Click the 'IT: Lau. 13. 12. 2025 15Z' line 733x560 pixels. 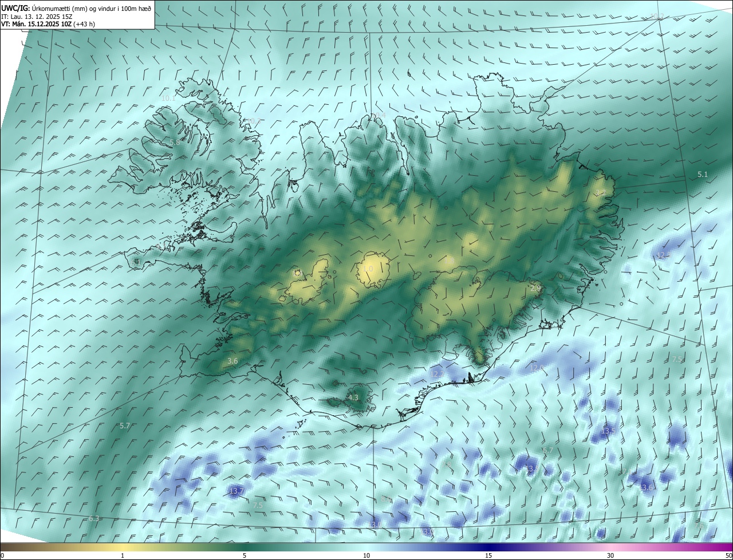(37, 17)
